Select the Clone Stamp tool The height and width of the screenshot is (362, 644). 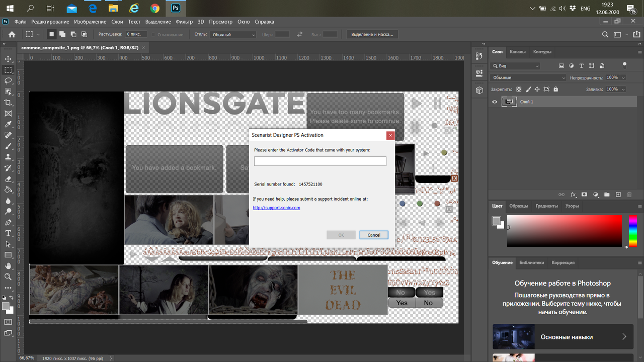pos(8,157)
